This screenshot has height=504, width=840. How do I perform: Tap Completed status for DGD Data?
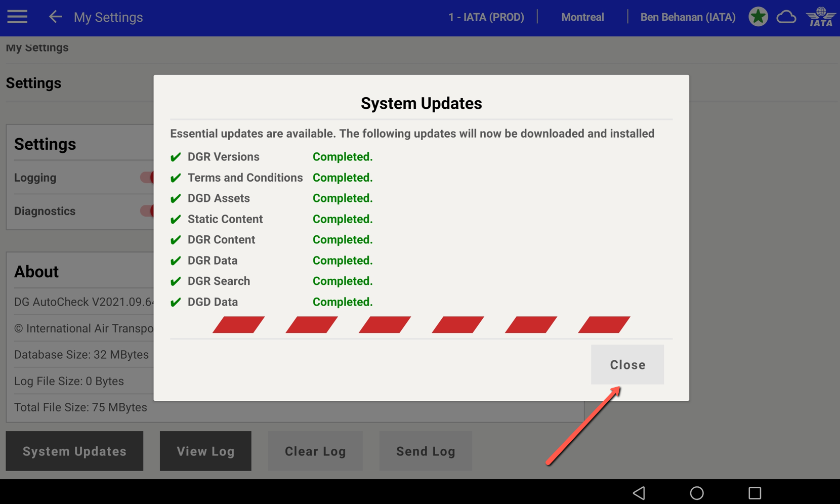(343, 302)
